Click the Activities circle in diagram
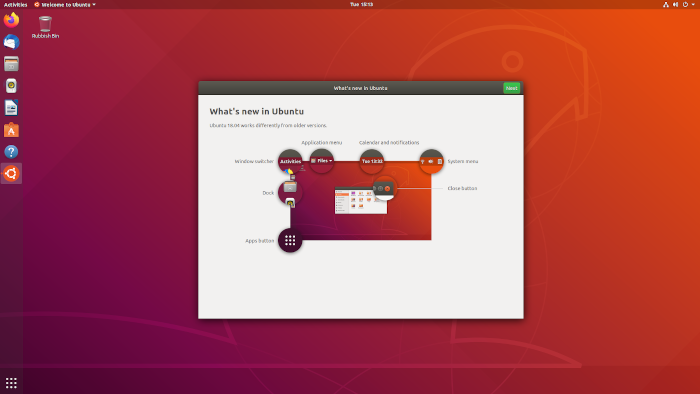Image resolution: width=700 pixels, height=394 pixels. (290, 161)
